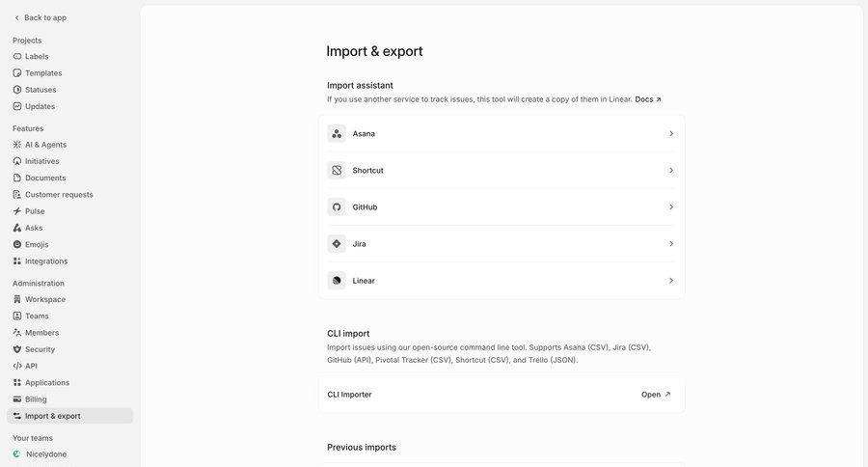The image size is (868, 467).
Task: Click the Members people icon
Action: coord(17,332)
